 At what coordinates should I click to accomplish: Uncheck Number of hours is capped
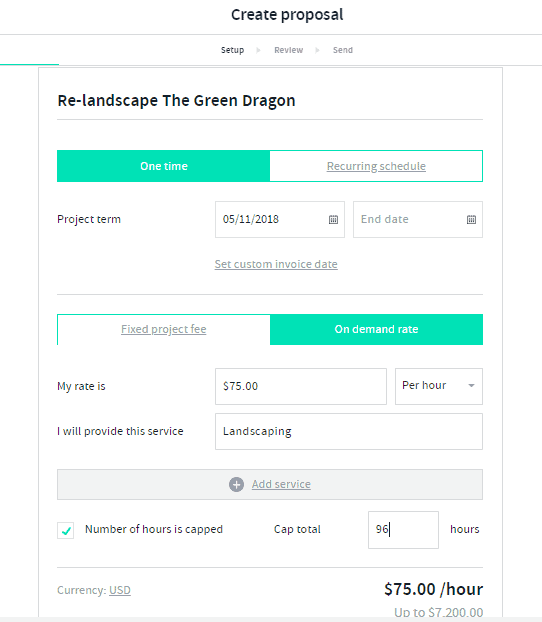click(65, 530)
